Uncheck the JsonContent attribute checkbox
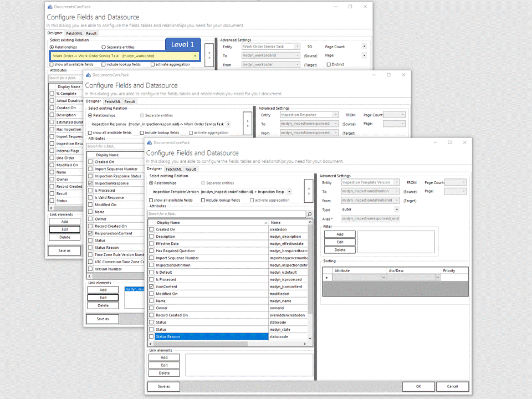 click(x=151, y=287)
